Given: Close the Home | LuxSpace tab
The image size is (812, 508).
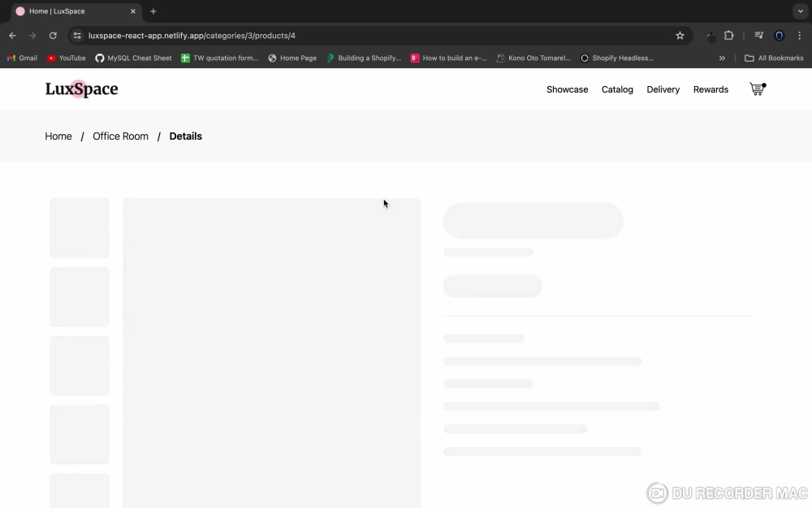Looking at the screenshot, I should coord(132,11).
